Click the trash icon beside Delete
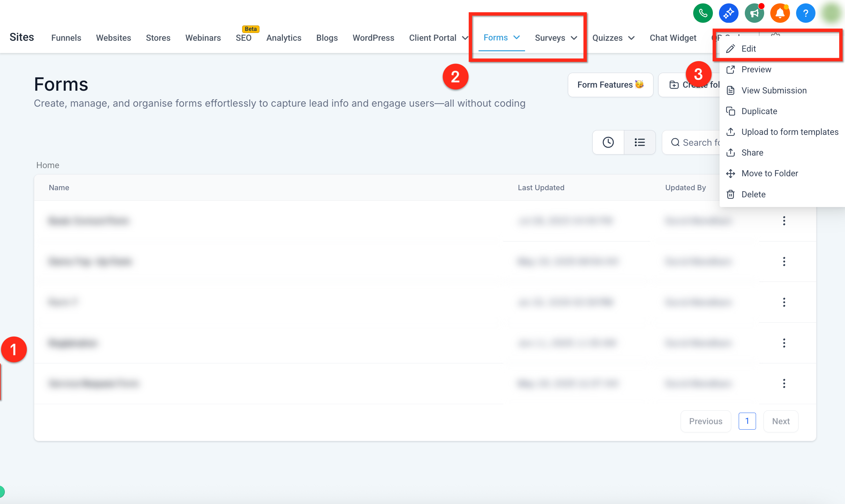 point(730,194)
